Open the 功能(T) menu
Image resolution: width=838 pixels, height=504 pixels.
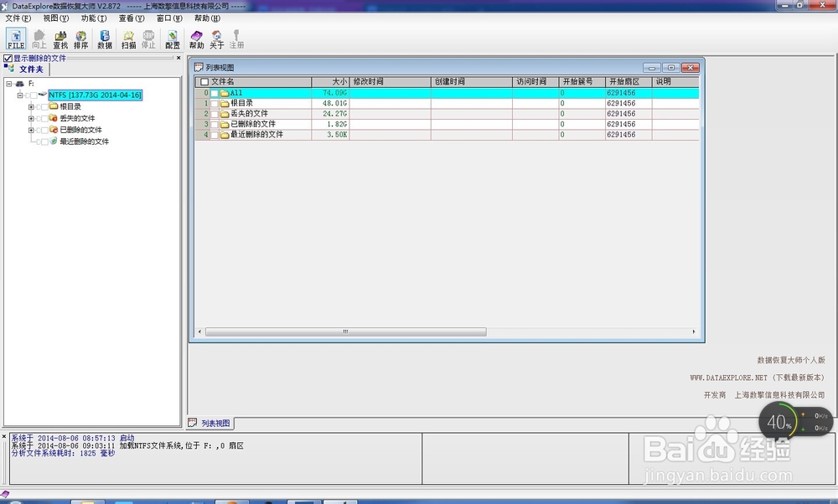(94, 18)
